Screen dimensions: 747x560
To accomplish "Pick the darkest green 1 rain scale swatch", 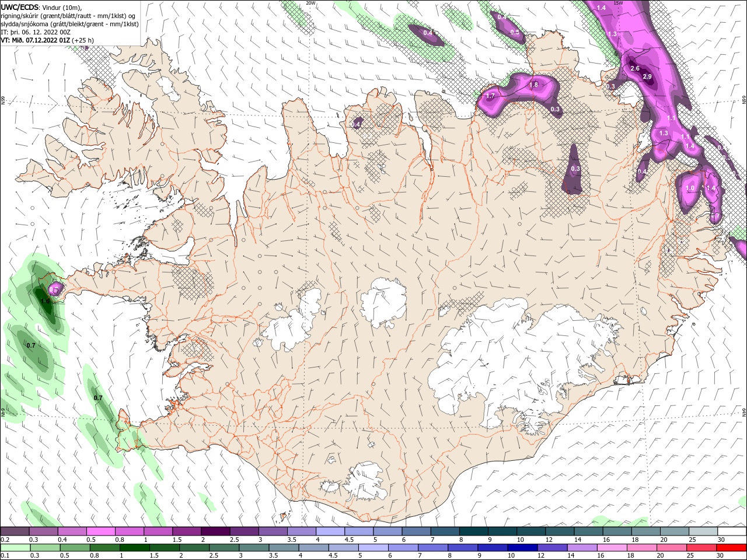I will coord(134,548).
